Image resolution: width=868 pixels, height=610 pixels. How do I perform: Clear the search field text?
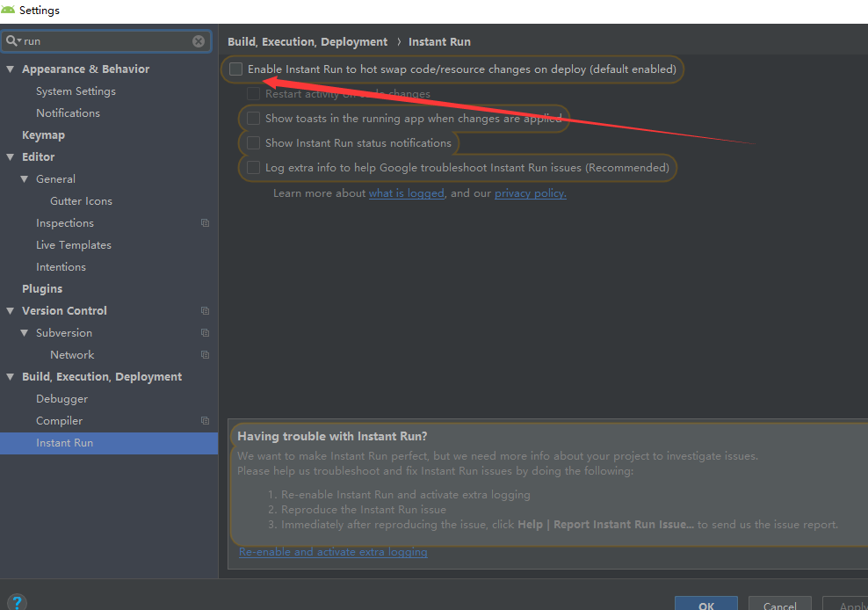point(199,41)
